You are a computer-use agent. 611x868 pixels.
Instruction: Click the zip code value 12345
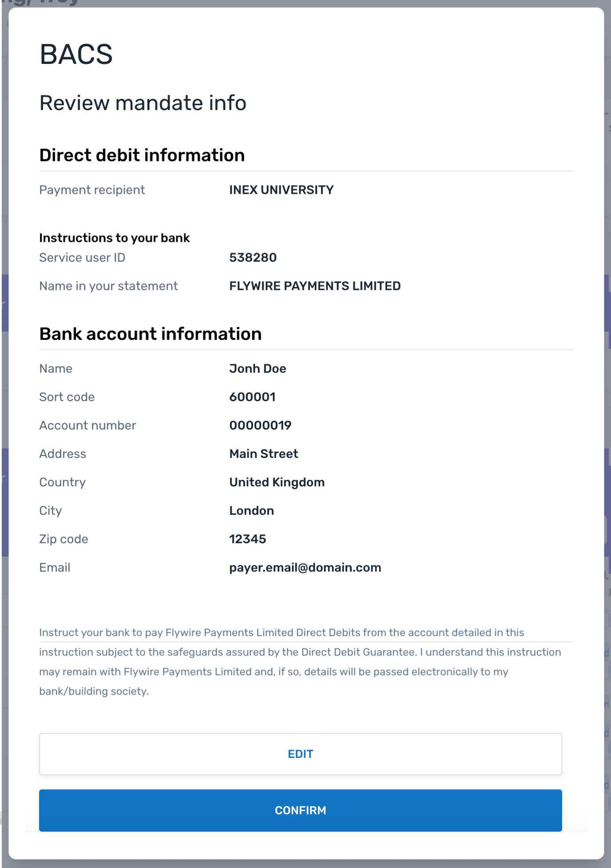(247, 539)
